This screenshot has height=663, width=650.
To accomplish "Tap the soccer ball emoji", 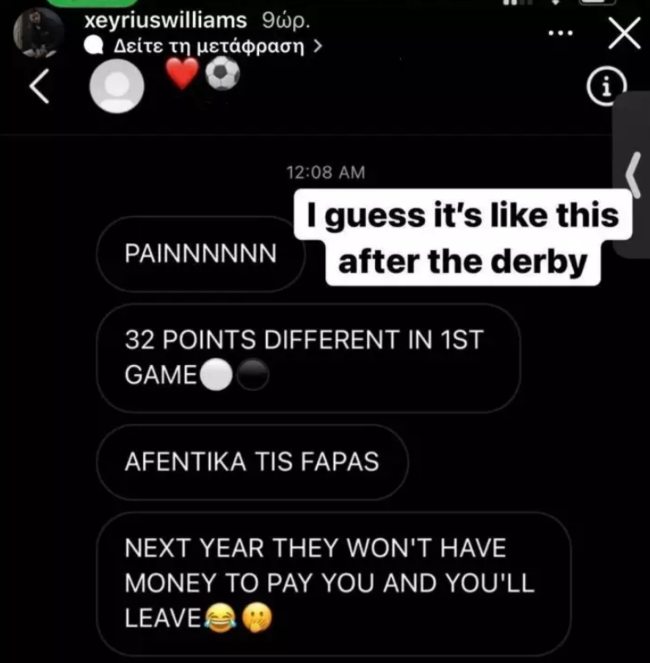I will (x=223, y=73).
